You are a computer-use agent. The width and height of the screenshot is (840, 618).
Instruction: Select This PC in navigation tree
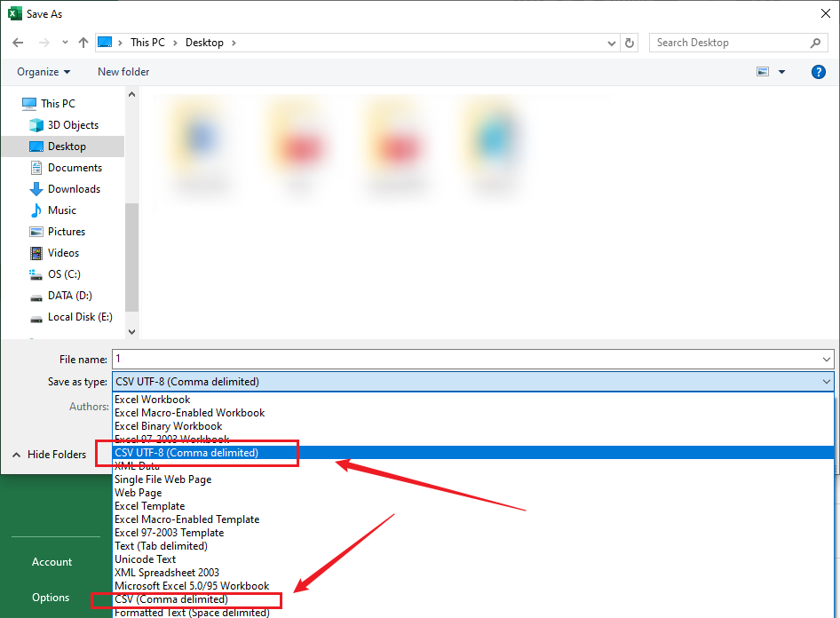pos(58,103)
